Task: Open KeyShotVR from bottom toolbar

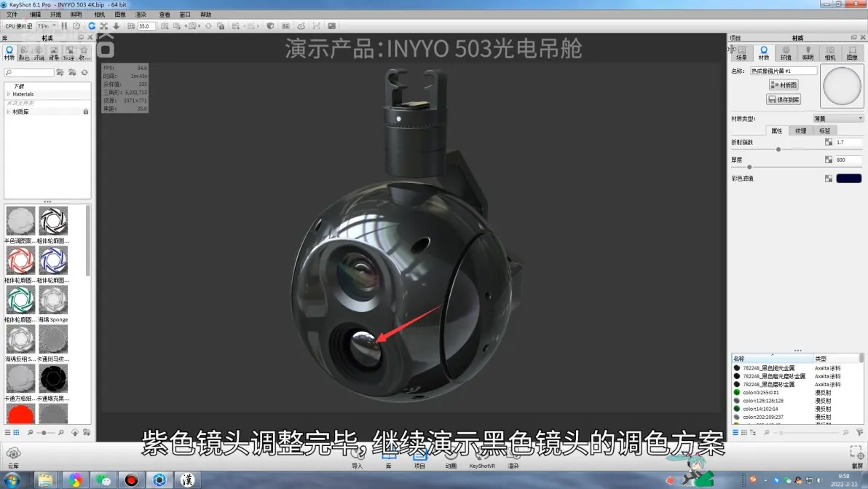Action: [x=482, y=460]
